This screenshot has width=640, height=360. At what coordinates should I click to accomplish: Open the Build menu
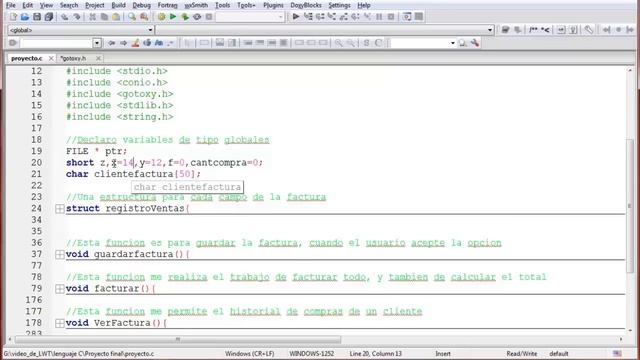click(118, 5)
